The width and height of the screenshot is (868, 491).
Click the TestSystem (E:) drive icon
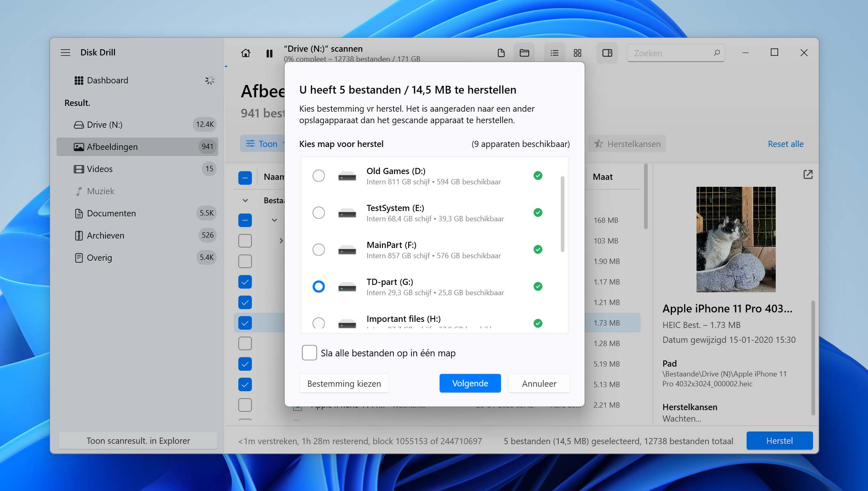(347, 213)
